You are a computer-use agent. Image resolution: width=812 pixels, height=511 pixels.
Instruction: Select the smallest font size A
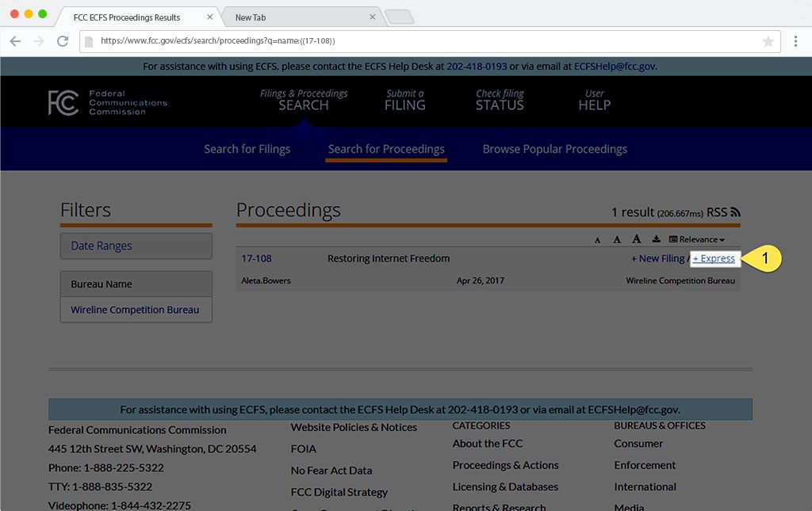point(598,240)
